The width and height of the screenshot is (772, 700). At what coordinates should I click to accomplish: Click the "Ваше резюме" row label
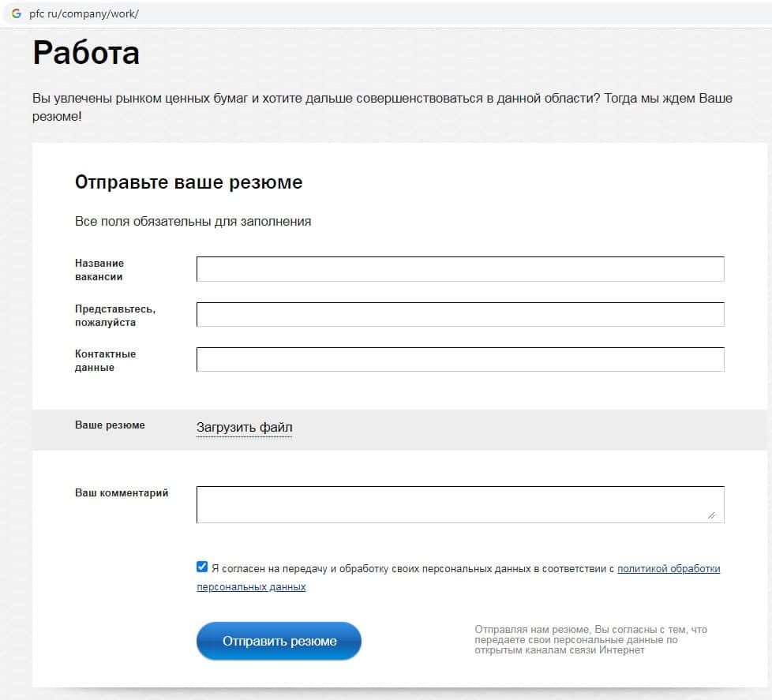[110, 425]
